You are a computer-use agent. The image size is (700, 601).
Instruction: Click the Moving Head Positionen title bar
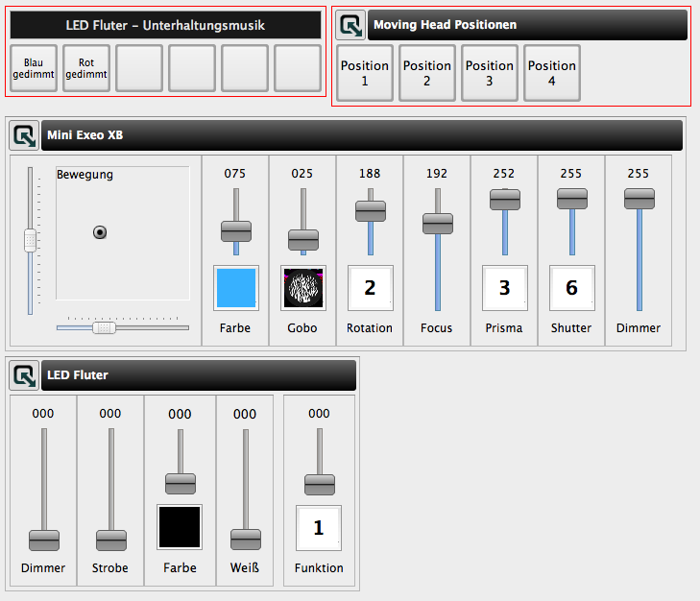pos(528,25)
